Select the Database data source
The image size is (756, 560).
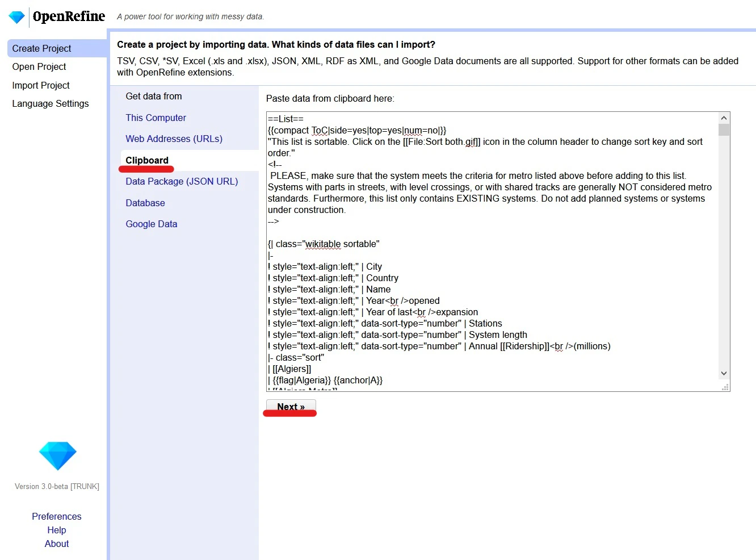click(x=145, y=203)
